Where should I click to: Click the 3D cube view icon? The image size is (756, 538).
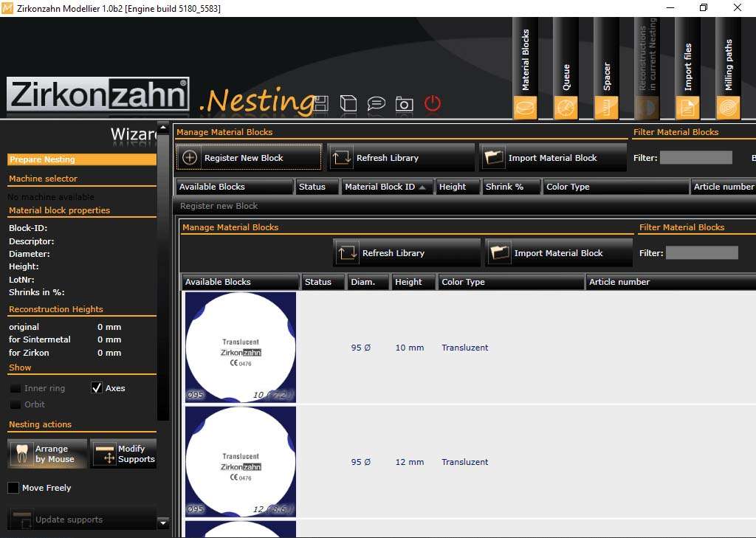click(x=348, y=103)
